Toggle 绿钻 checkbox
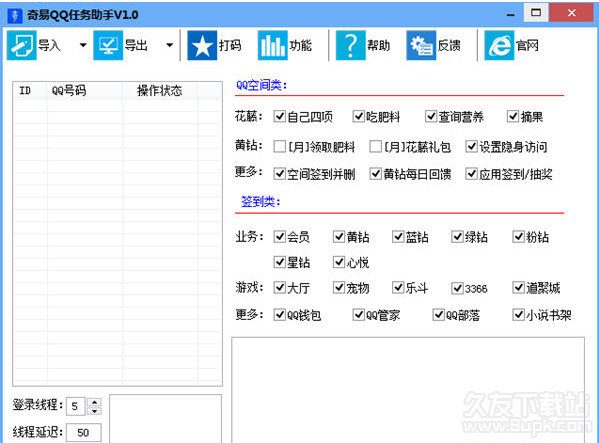 pos(457,237)
